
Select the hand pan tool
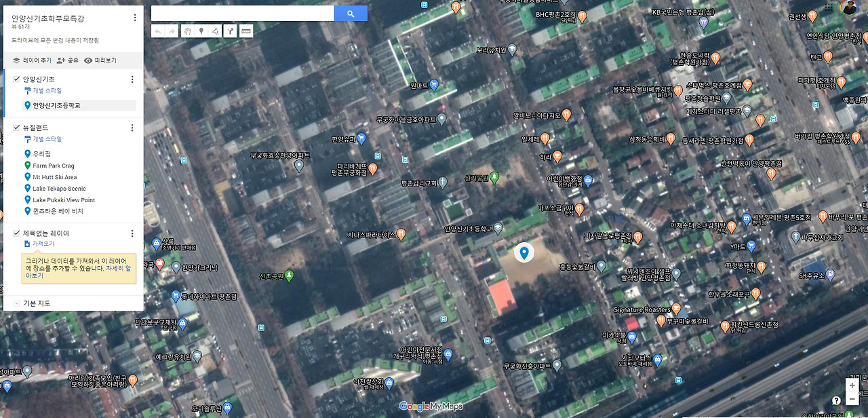point(187,31)
